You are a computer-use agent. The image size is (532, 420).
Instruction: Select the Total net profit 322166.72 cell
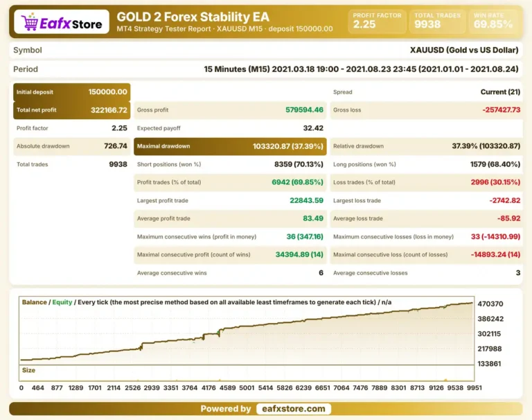click(71, 110)
